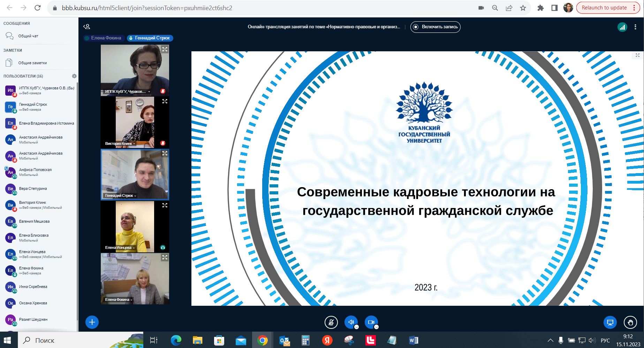Make ИППК КубГУ webcam fullscreen

pyautogui.click(x=165, y=49)
